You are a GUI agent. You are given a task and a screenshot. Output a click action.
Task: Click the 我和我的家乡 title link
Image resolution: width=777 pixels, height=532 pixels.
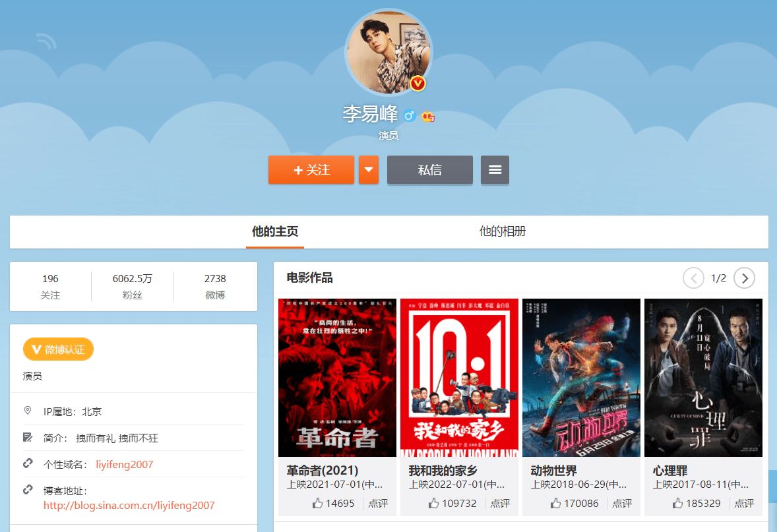click(x=443, y=470)
